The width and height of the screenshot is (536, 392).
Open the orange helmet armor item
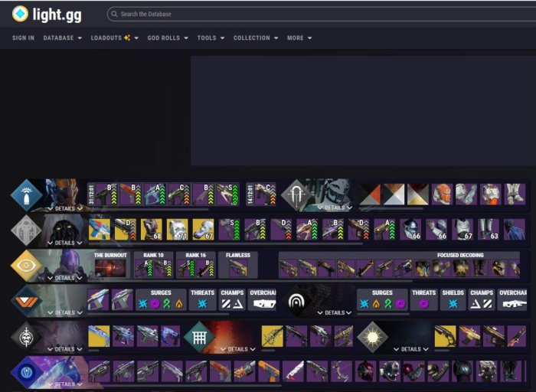pyautogui.click(x=442, y=194)
